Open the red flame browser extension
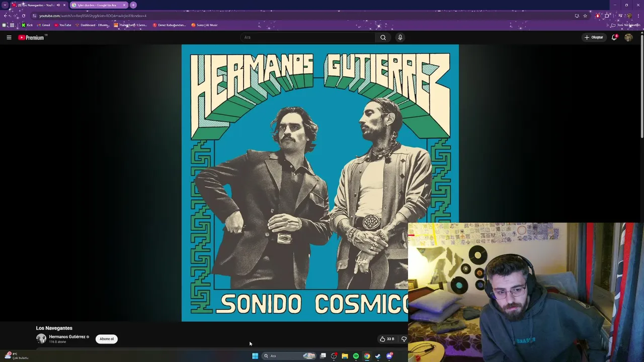644x362 pixels. [598, 16]
